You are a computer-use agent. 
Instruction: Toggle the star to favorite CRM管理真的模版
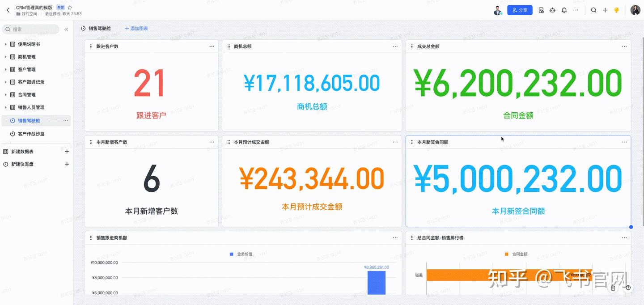(69, 7)
